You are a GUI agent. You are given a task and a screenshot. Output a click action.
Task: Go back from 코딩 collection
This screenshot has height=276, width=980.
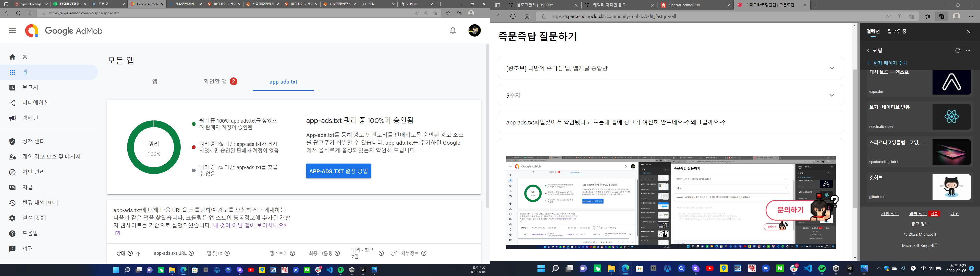tap(868, 50)
